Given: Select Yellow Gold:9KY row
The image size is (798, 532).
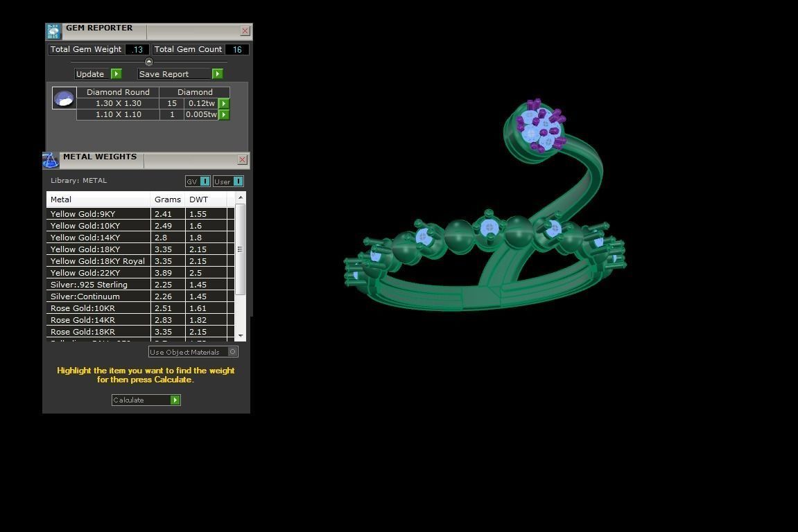Looking at the screenshot, I should point(141,214).
